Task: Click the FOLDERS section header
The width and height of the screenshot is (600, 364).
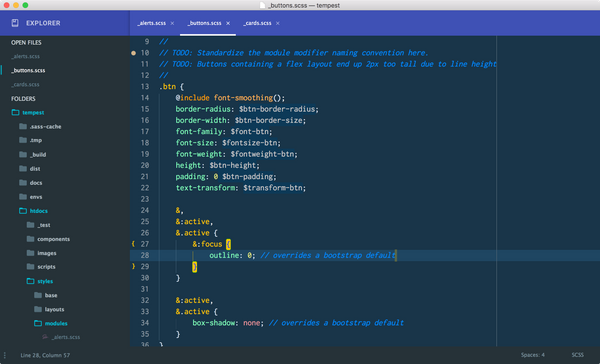Action: 23,99
